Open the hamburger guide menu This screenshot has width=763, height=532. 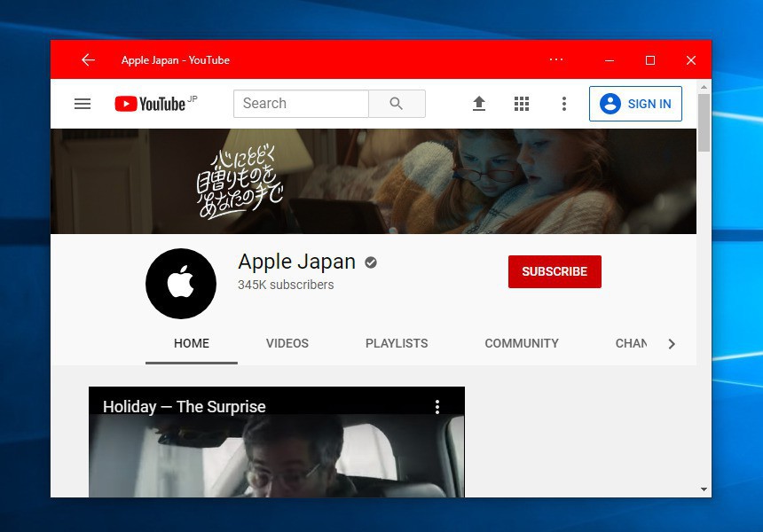pyautogui.click(x=83, y=104)
